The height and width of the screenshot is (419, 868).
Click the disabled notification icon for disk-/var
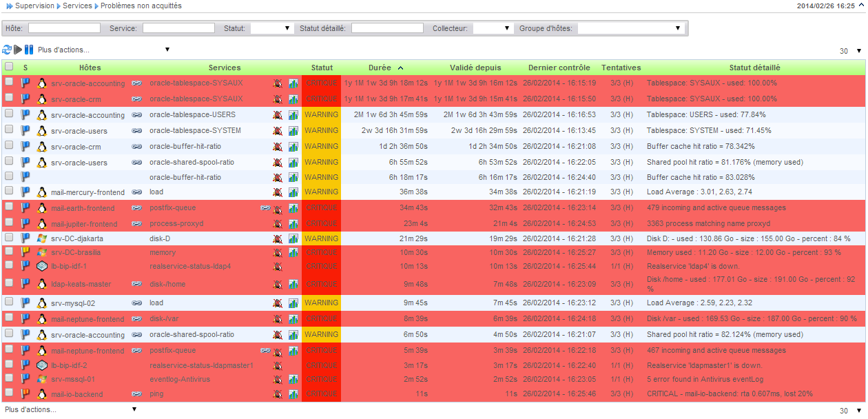pos(277,319)
